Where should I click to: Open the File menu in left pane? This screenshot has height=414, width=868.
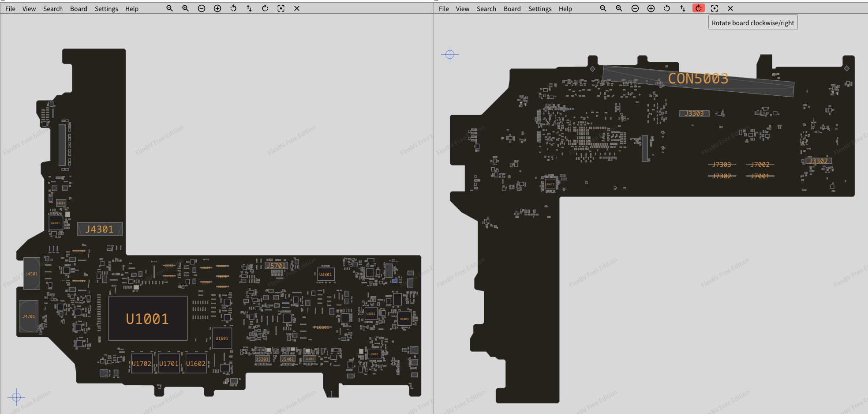pyautogui.click(x=10, y=9)
